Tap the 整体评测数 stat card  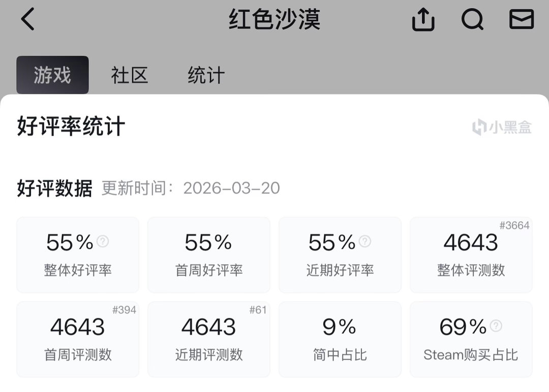point(471,254)
